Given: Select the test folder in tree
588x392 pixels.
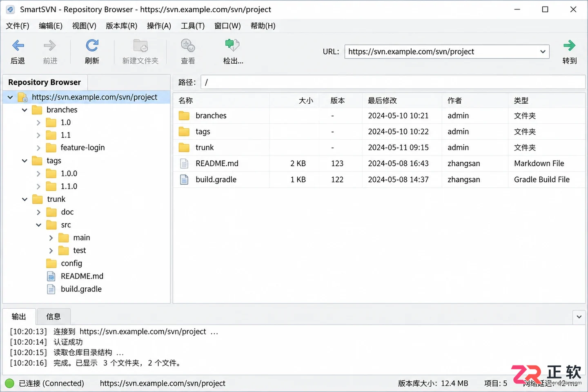Looking at the screenshot, I should 80,250.
